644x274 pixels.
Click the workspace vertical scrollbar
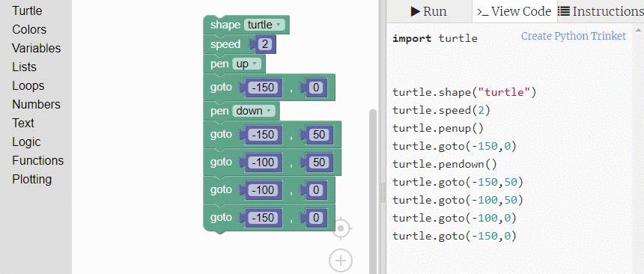(373, 189)
